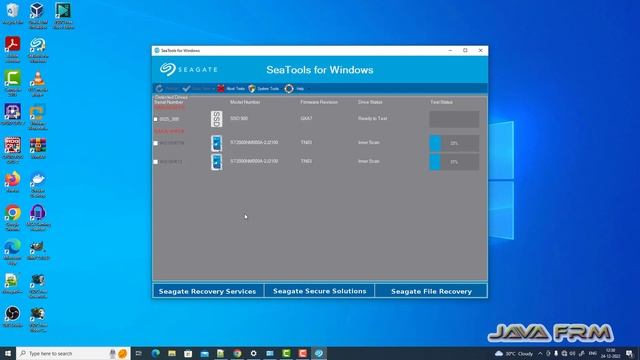Open the Firefox desktop icon

pyautogui.click(x=13, y=182)
